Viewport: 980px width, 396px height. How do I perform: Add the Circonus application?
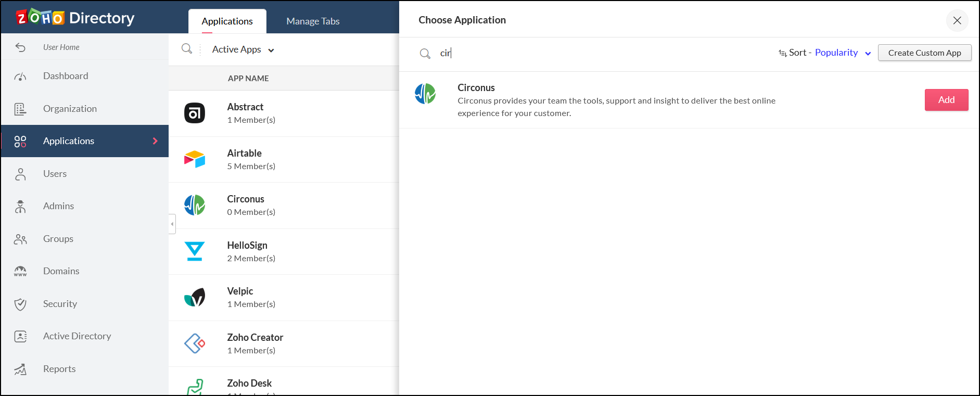coord(946,100)
